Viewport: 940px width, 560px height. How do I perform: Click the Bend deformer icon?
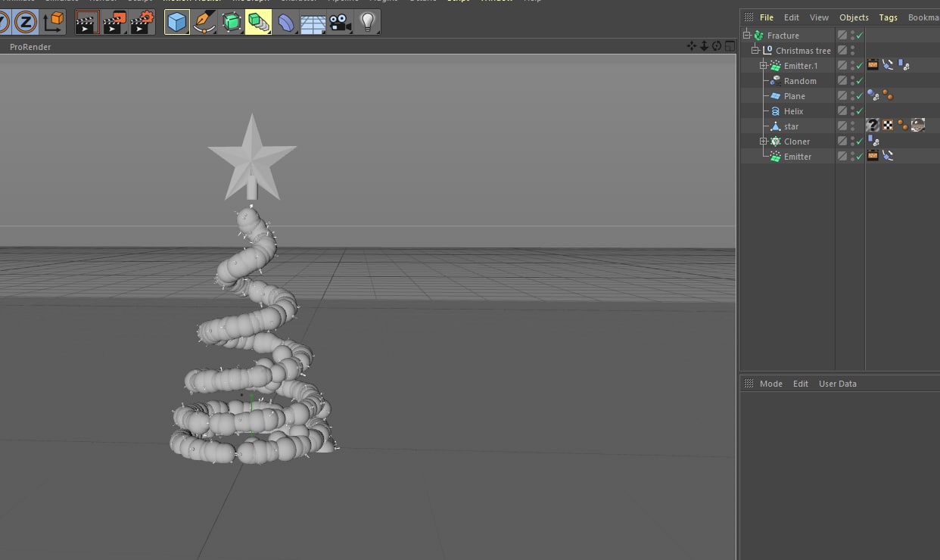[x=286, y=22]
